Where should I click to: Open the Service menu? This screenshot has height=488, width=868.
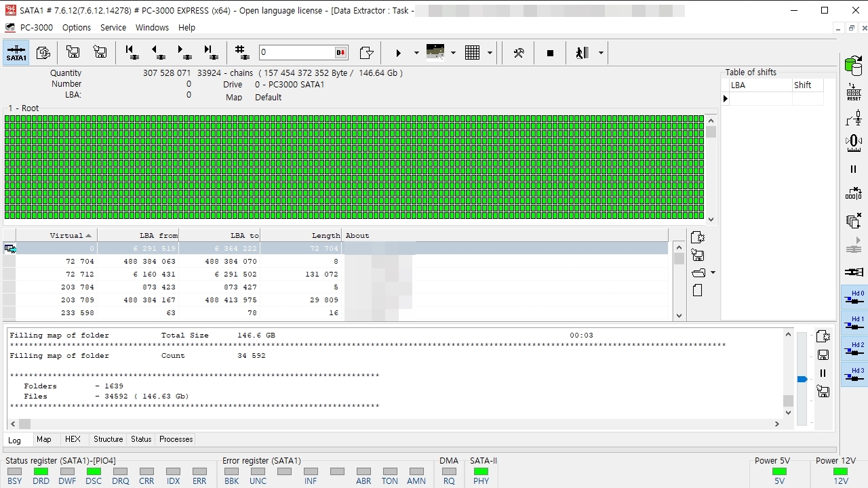tap(113, 28)
